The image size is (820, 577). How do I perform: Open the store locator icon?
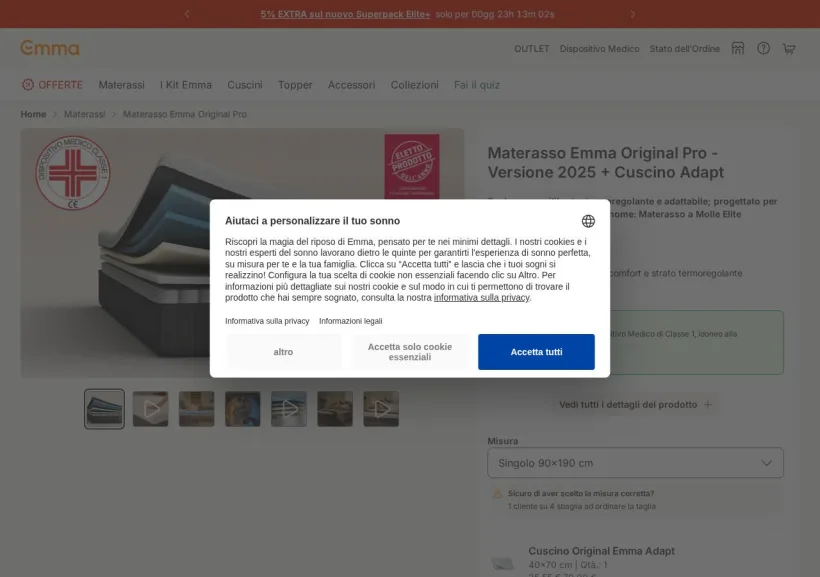738,49
